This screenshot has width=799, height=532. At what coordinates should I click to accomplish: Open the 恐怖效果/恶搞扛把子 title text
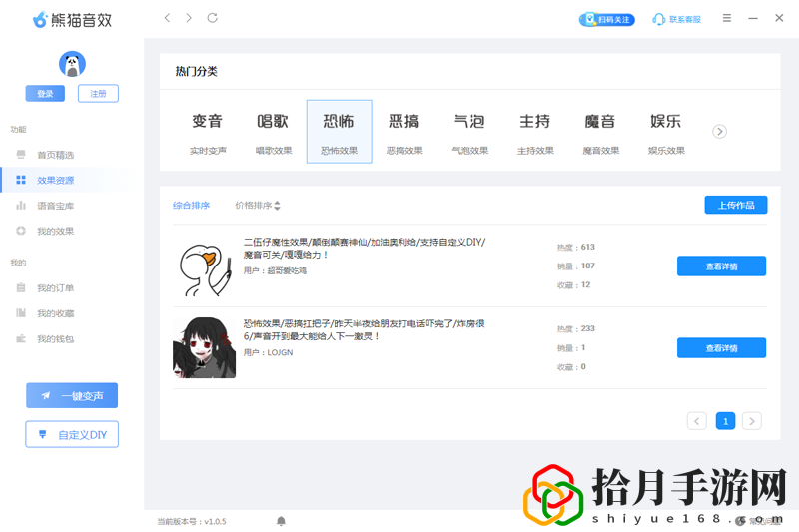[364, 330]
